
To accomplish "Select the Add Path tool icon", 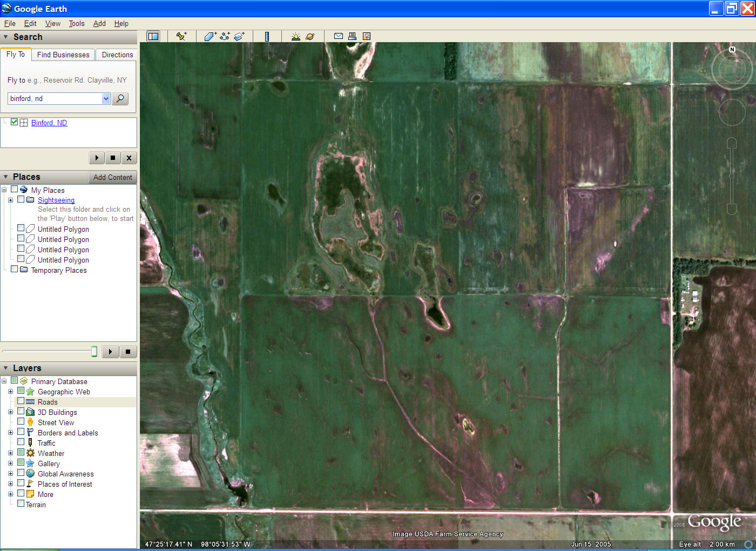I will (225, 36).
